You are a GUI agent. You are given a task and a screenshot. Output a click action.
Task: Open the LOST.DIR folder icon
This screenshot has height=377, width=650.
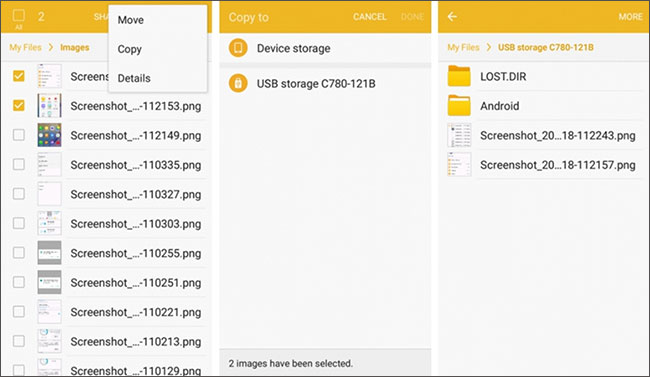tap(459, 76)
